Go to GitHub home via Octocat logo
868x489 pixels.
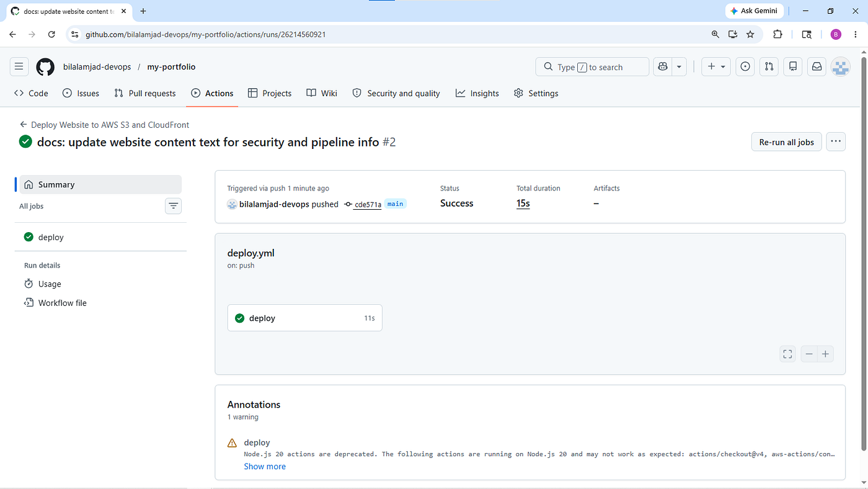coord(45,67)
